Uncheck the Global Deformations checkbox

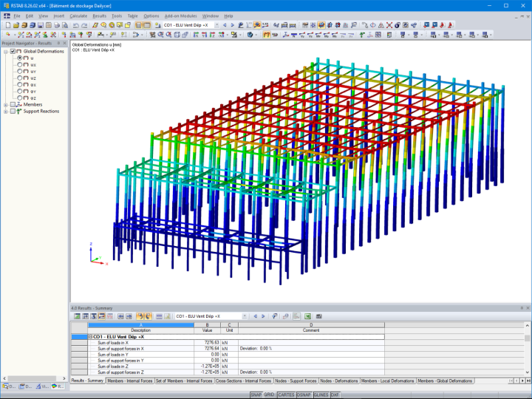click(13, 51)
